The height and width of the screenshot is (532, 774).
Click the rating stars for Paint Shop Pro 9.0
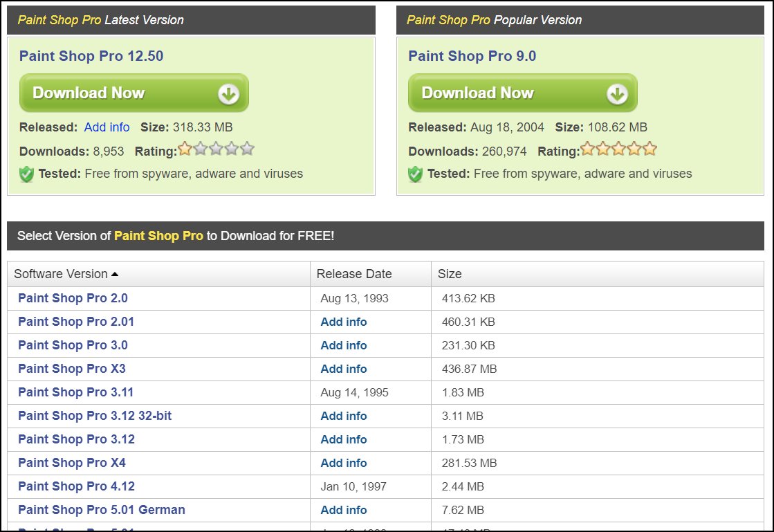click(619, 149)
